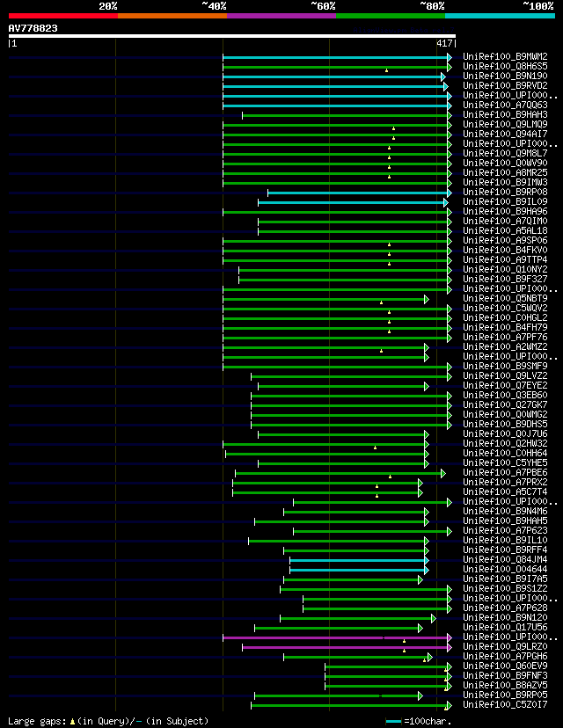Select the UniRef100_Q9LMQ9 label

pos(506,125)
